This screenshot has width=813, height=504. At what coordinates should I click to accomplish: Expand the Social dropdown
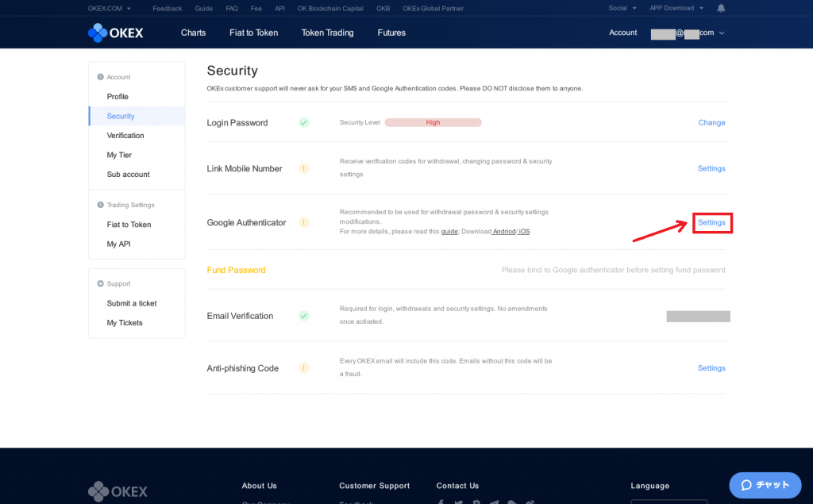622,8
